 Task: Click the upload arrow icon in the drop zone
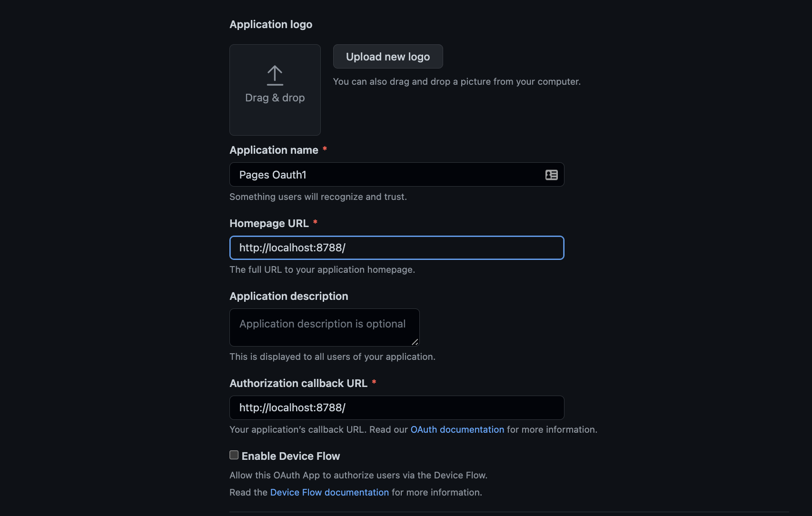(275, 75)
